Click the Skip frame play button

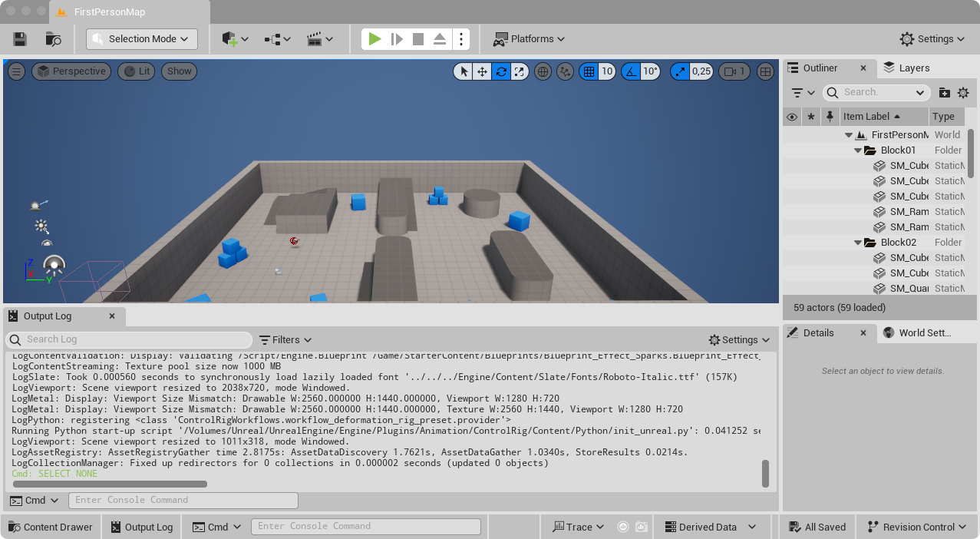coord(397,39)
